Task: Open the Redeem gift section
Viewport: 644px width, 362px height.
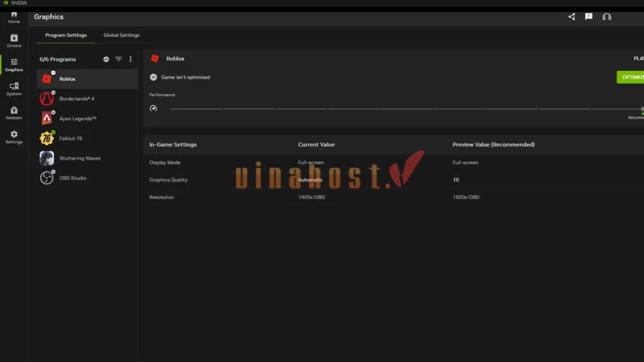Action: pos(14,113)
